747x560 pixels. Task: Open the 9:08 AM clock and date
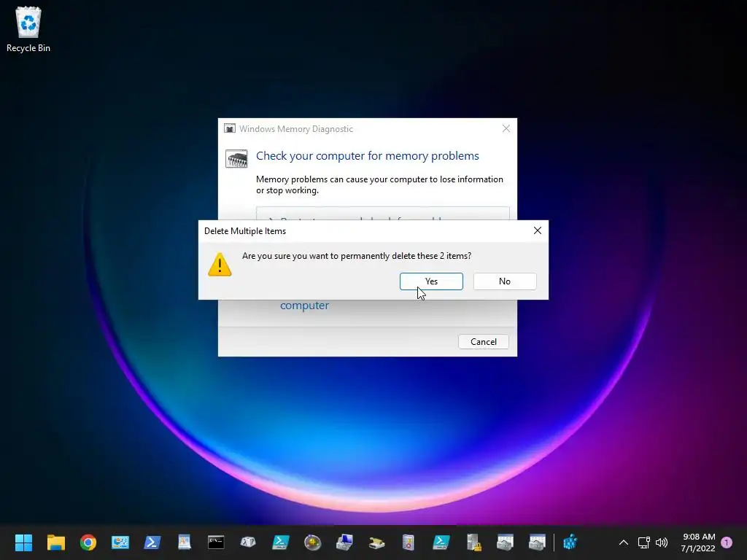(x=698, y=542)
